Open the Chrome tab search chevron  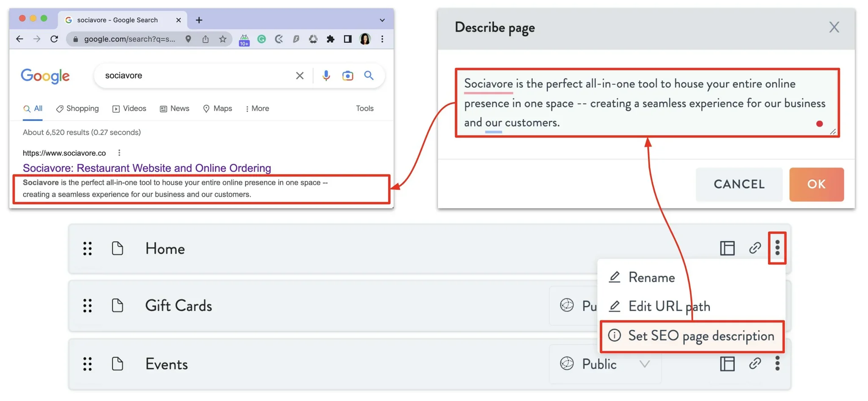(x=382, y=20)
